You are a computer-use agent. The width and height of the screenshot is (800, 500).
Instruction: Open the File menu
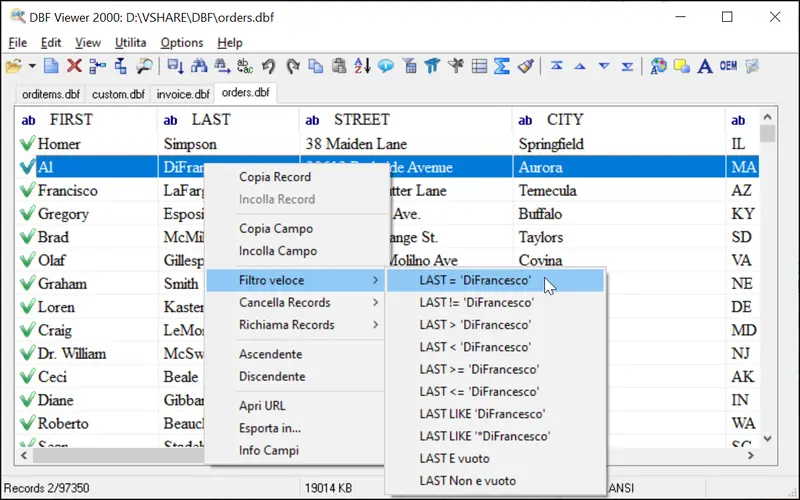(x=18, y=43)
